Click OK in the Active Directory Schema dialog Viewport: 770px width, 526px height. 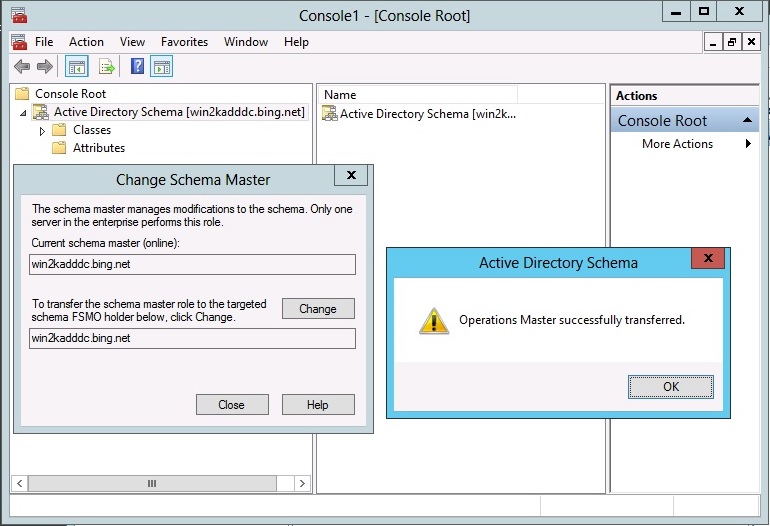(671, 387)
